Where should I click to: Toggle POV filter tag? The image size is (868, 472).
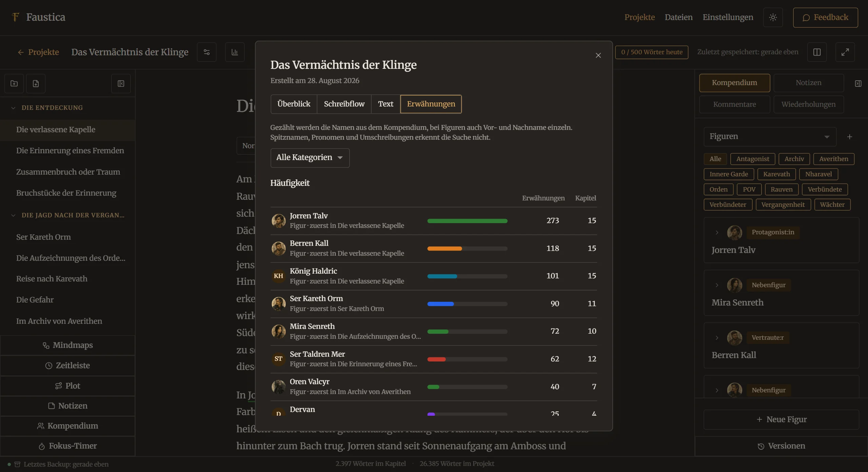pos(749,190)
